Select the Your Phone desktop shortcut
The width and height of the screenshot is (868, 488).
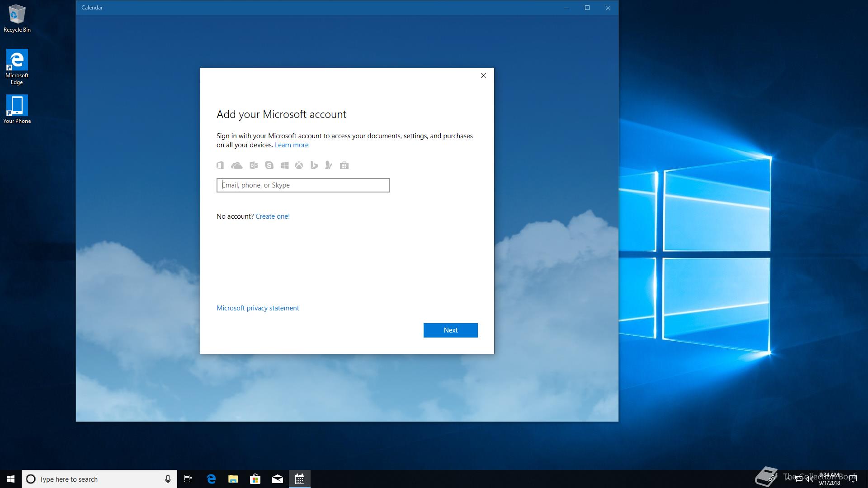[17, 109]
